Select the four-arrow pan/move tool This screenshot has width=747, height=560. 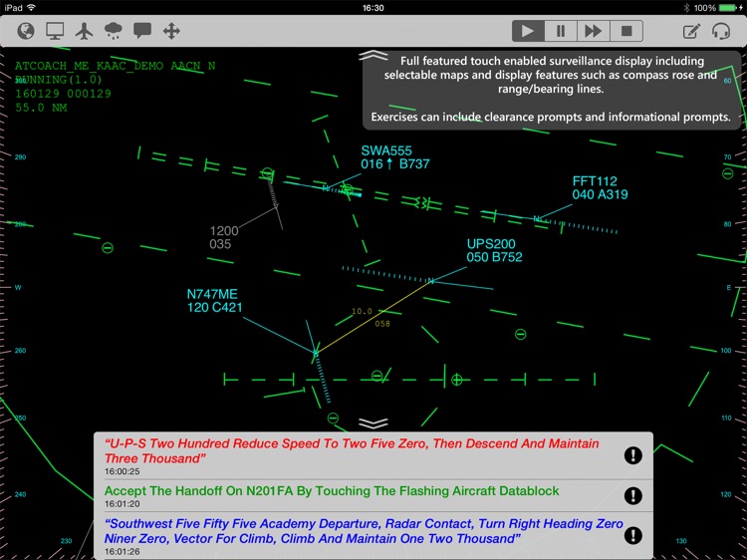[x=171, y=31]
